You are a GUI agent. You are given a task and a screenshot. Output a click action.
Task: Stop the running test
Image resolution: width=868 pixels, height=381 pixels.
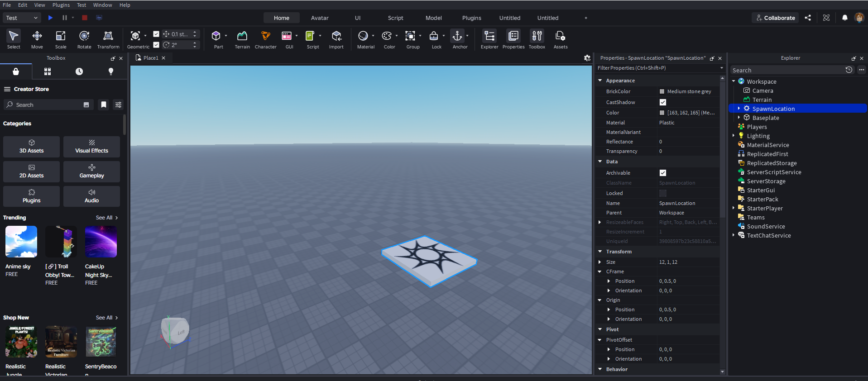(85, 18)
